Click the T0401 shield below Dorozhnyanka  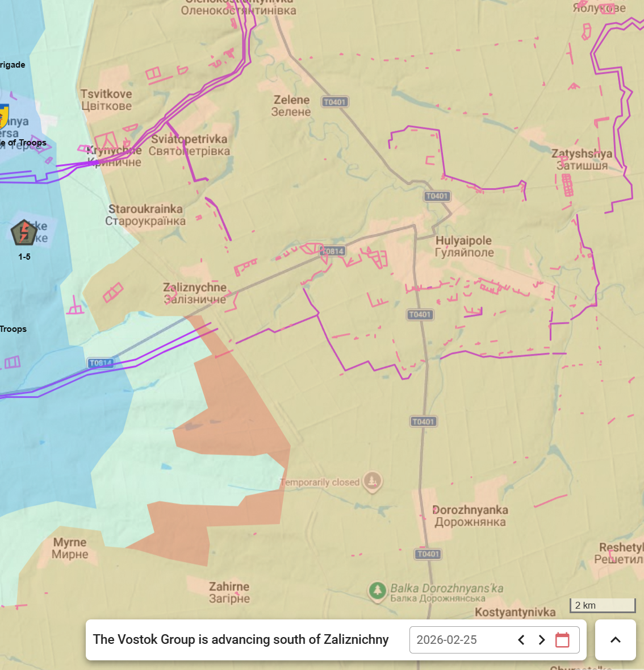tap(428, 554)
